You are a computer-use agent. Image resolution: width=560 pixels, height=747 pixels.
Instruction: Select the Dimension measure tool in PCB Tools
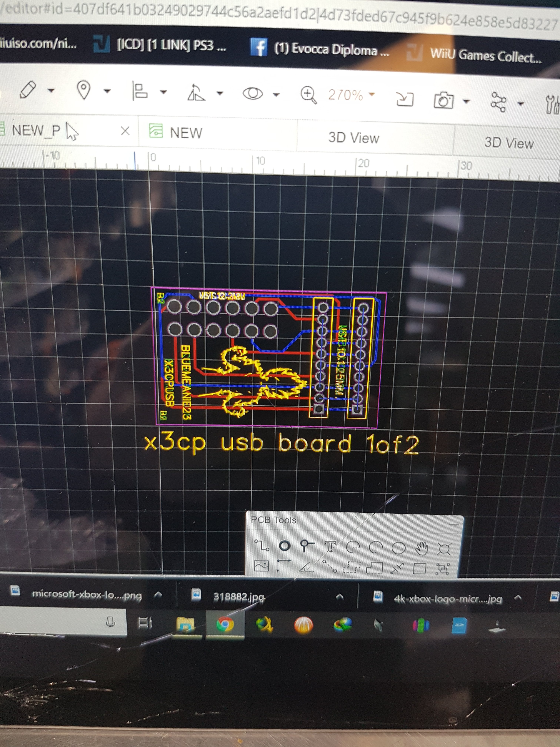pyautogui.click(x=397, y=568)
